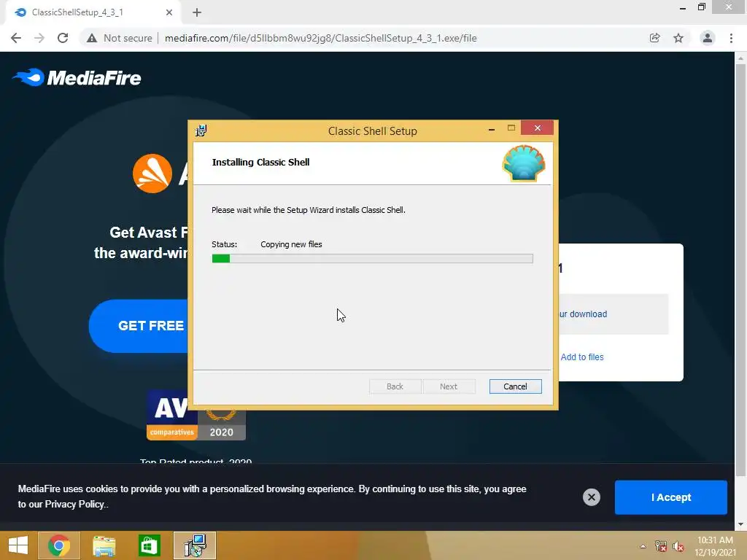Click the Classic Shell seashell logo
The image size is (747, 560).
(524, 163)
